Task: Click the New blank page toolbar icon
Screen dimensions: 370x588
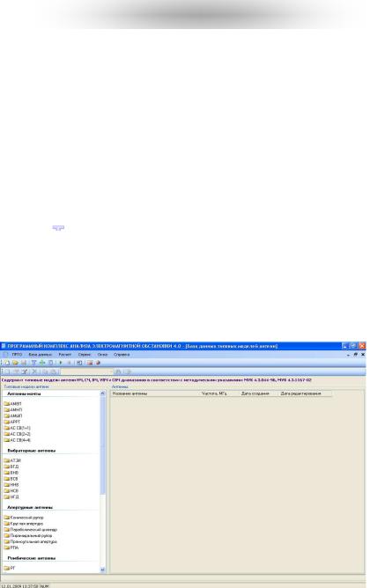Action: click(7, 363)
